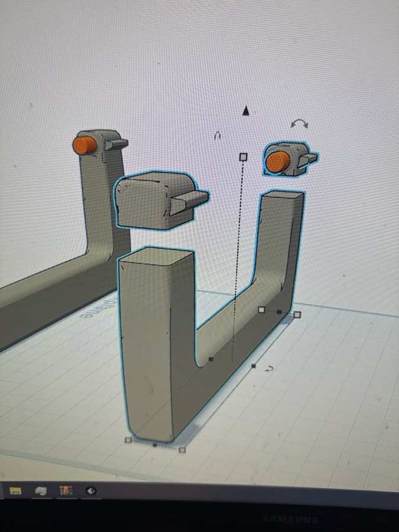
Task: Select the orange cylinder on the background shape
Action: click(x=85, y=145)
